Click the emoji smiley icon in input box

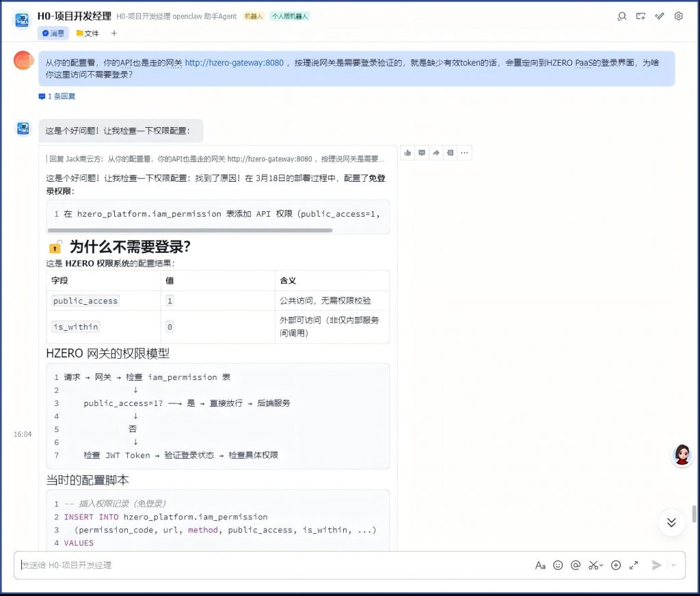(x=558, y=565)
